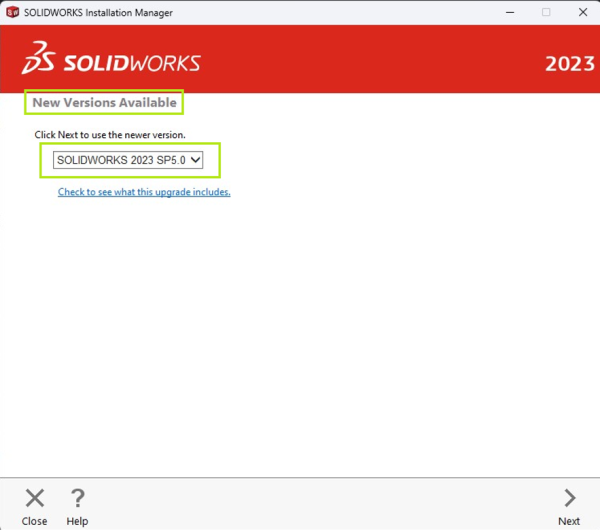Image resolution: width=600 pixels, height=531 pixels.
Task: Select the 'New Versions Available' heading
Action: point(104,102)
